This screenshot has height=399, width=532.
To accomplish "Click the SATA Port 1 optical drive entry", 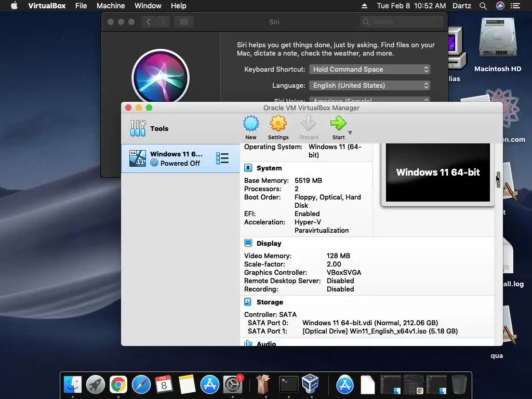I will (x=380, y=331).
